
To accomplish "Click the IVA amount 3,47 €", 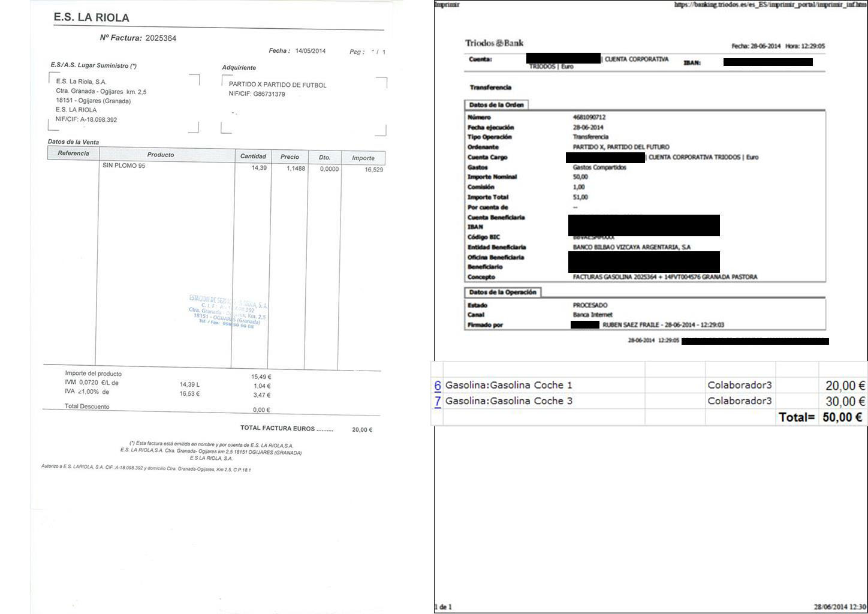I will coord(262,395).
